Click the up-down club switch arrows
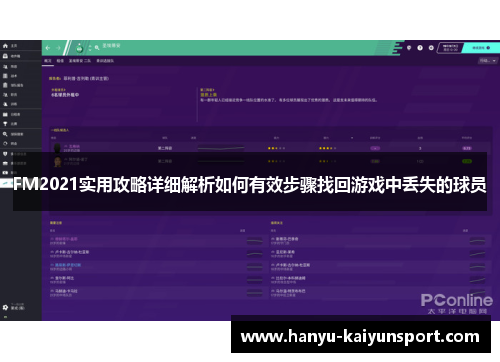 pos(90,48)
